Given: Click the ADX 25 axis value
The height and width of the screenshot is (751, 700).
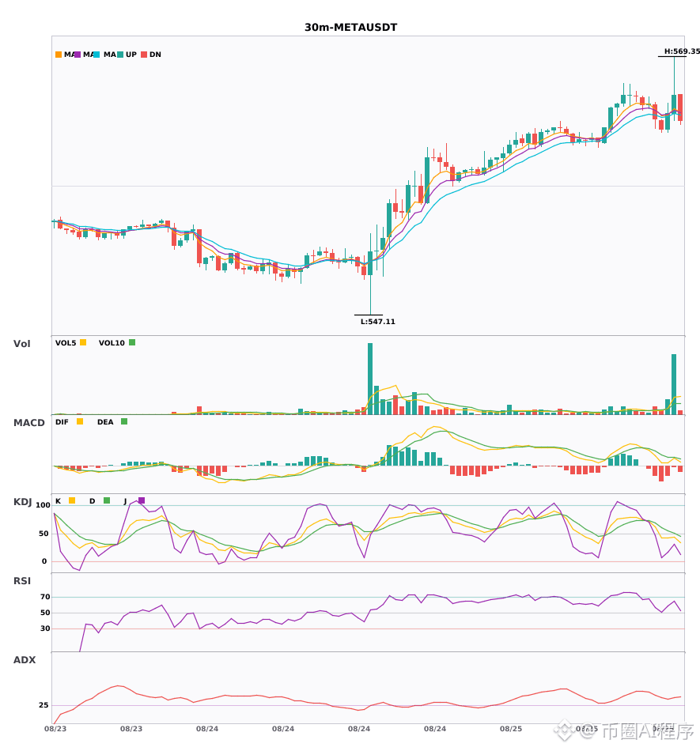Looking at the screenshot, I should pos(44,705).
